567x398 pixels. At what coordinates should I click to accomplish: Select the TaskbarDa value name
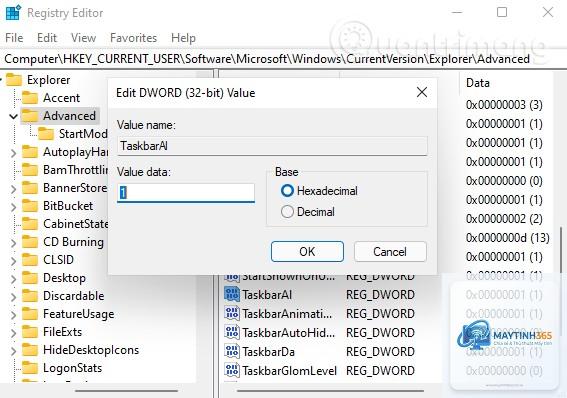[x=268, y=352]
